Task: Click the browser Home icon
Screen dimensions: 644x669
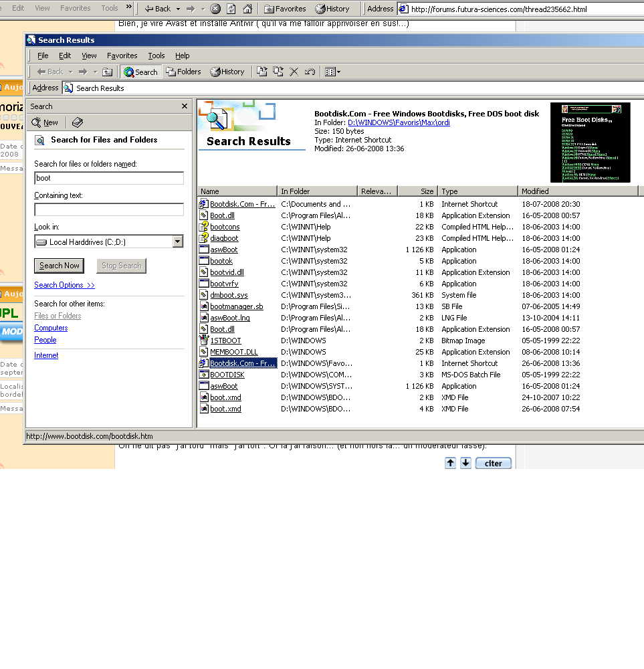Action: [247, 9]
